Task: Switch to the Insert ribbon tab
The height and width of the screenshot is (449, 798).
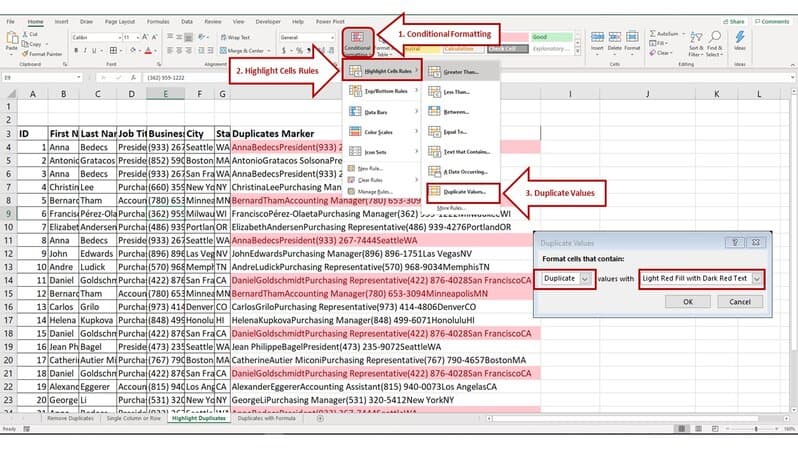Action: (62, 22)
